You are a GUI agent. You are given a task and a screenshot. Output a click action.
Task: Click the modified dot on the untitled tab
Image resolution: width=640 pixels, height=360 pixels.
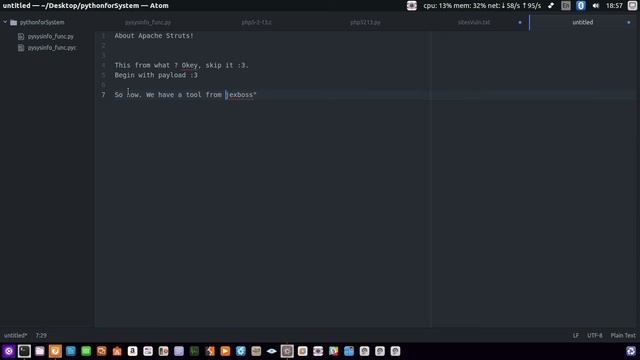pyautogui.click(x=629, y=22)
